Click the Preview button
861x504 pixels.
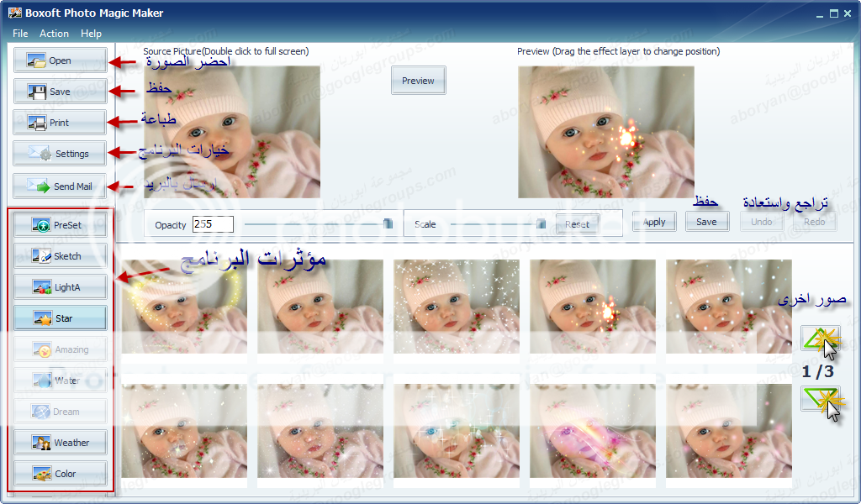point(418,81)
